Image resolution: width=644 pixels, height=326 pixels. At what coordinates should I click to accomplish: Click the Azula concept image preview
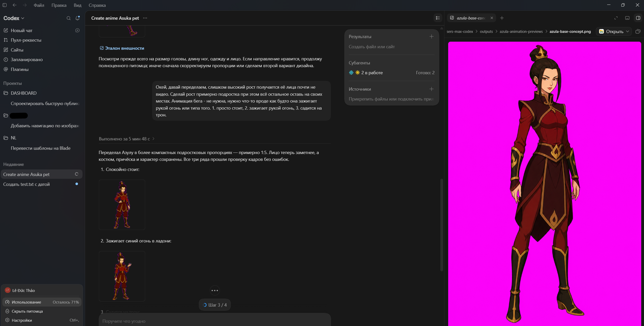pos(545,184)
